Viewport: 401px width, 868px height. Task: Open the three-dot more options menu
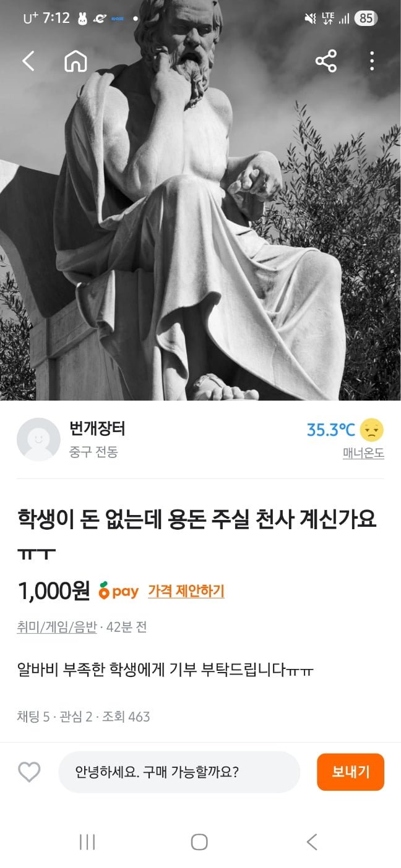pyautogui.click(x=371, y=61)
